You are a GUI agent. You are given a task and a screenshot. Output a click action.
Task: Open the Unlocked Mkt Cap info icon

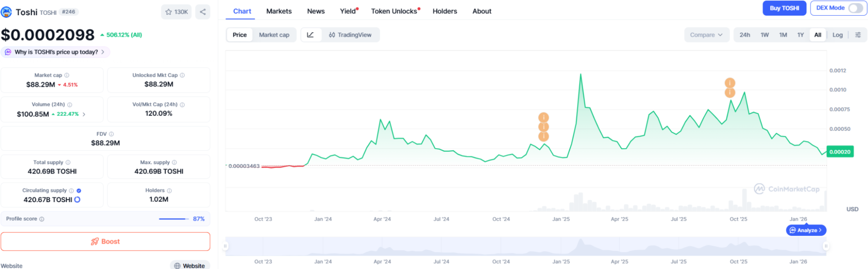point(182,75)
